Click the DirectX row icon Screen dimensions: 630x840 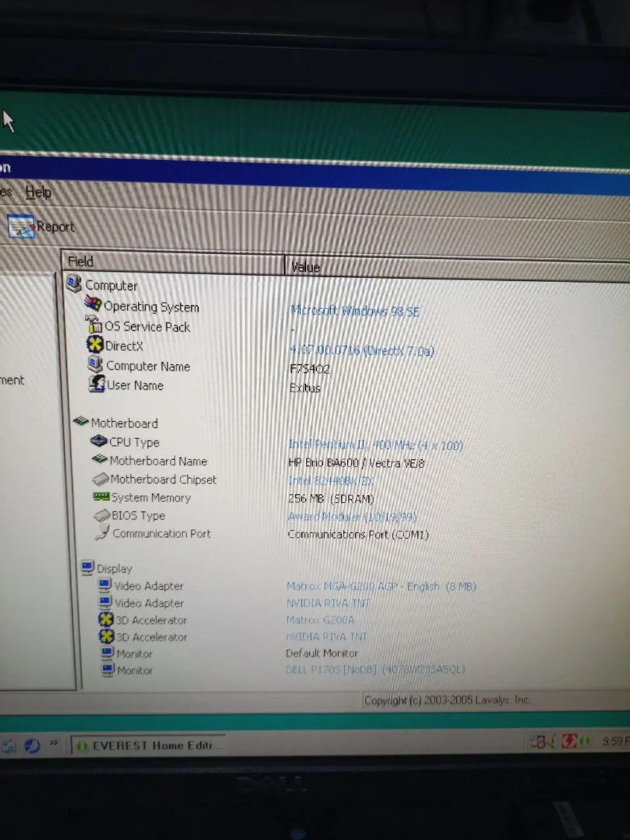pyautogui.click(x=95, y=345)
